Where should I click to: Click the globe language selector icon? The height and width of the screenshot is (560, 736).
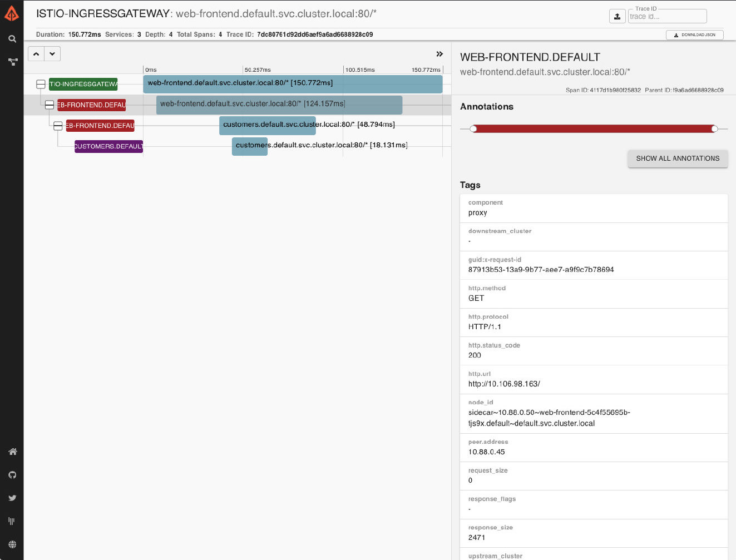coord(12,544)
